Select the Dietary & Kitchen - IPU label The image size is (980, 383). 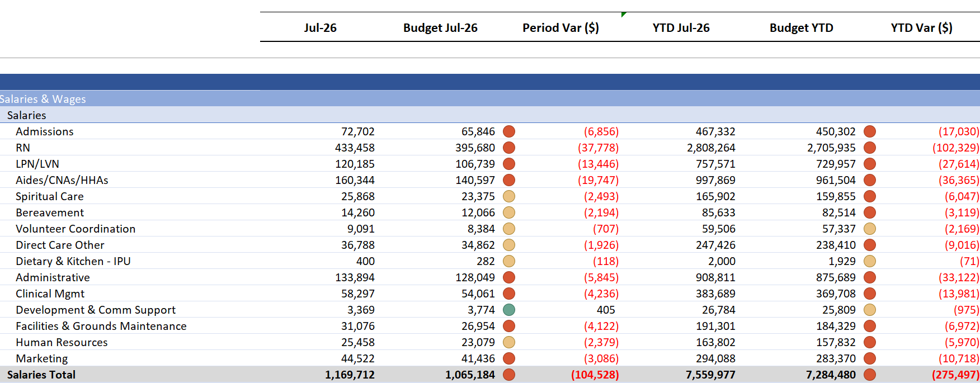pos(73,261)
